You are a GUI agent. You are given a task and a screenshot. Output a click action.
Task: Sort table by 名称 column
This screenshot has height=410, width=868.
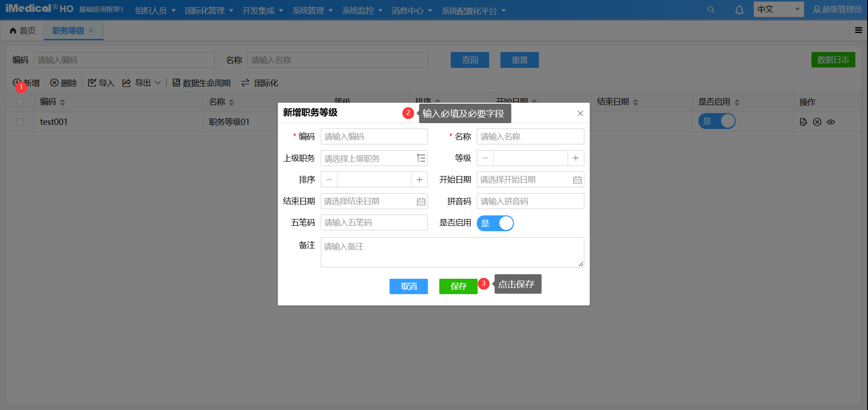[x=231, y=102]
